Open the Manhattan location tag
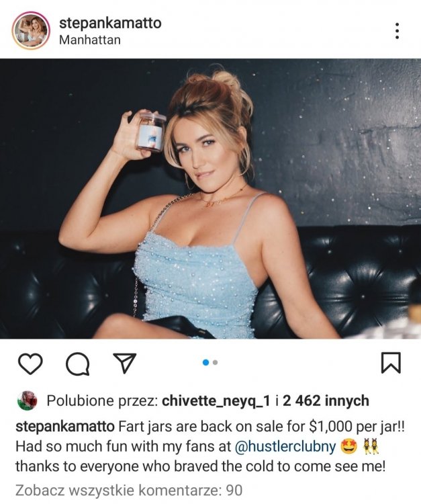The width and height of the screenshot is (421, 504). 90,40
